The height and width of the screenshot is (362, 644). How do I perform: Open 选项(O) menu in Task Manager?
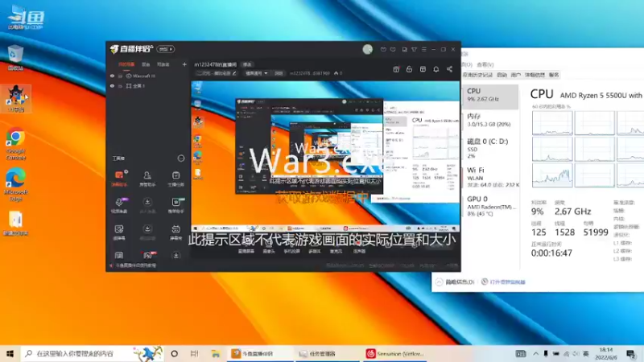click(466, 64)
